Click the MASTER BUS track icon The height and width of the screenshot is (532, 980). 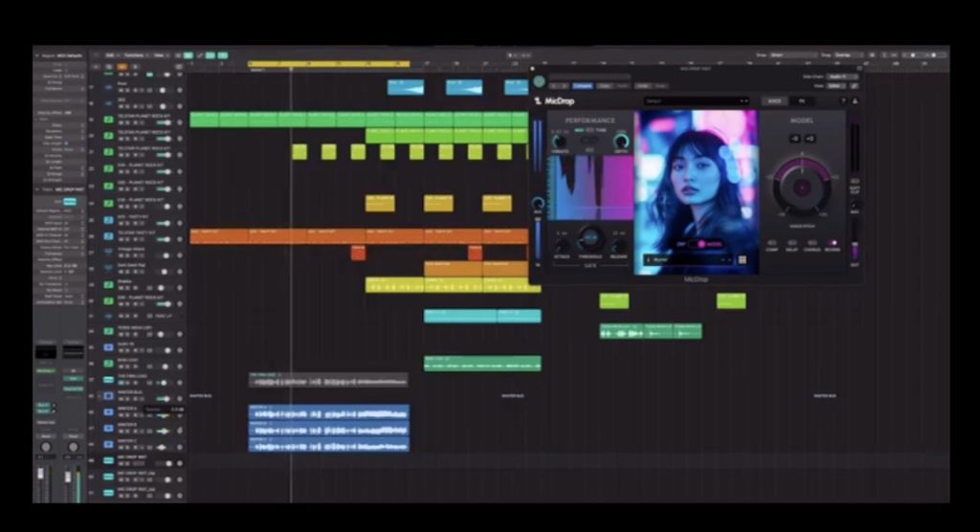click(x=108, y=393)
